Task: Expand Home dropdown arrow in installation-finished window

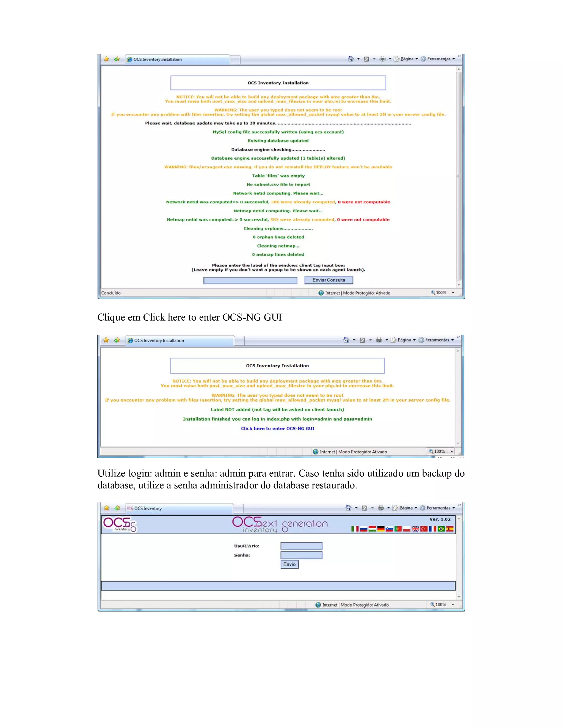Action: coord(354,340)
